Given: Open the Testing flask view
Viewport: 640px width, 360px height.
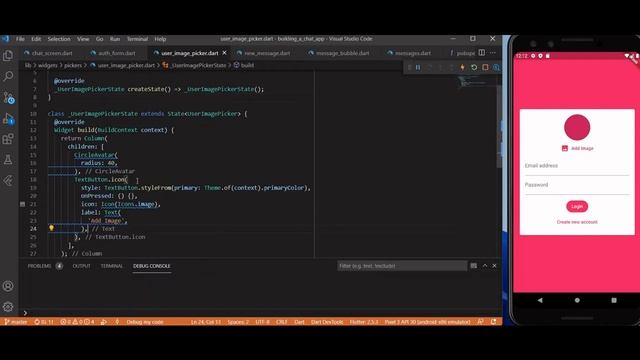Looking at the screenshot, I should pyautogui.click(x=8, y=160).
